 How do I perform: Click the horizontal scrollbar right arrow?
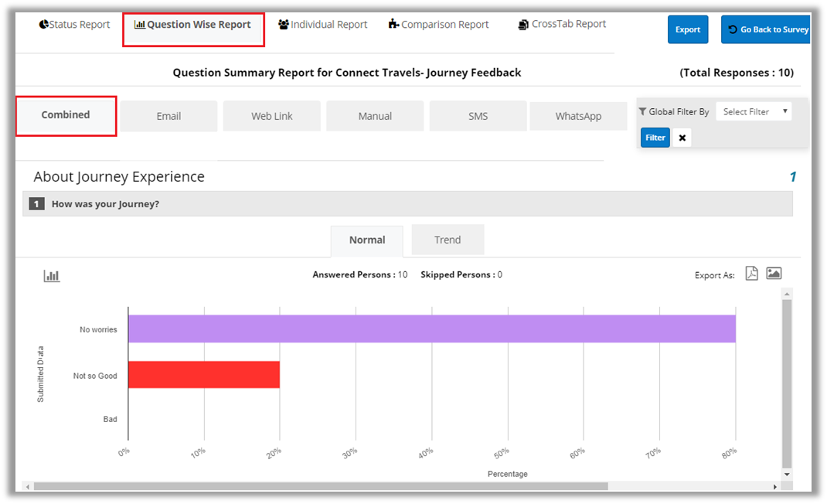click(x=775, y=487)
